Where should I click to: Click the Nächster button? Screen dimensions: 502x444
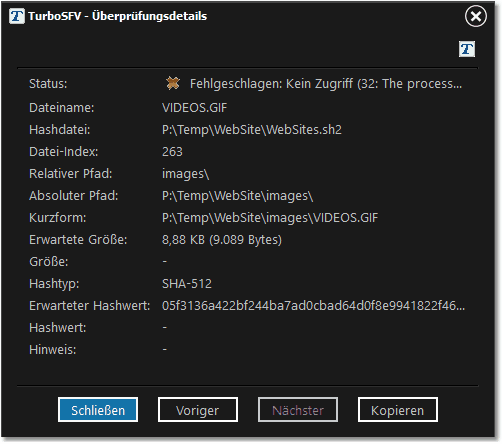pos(298,410)
